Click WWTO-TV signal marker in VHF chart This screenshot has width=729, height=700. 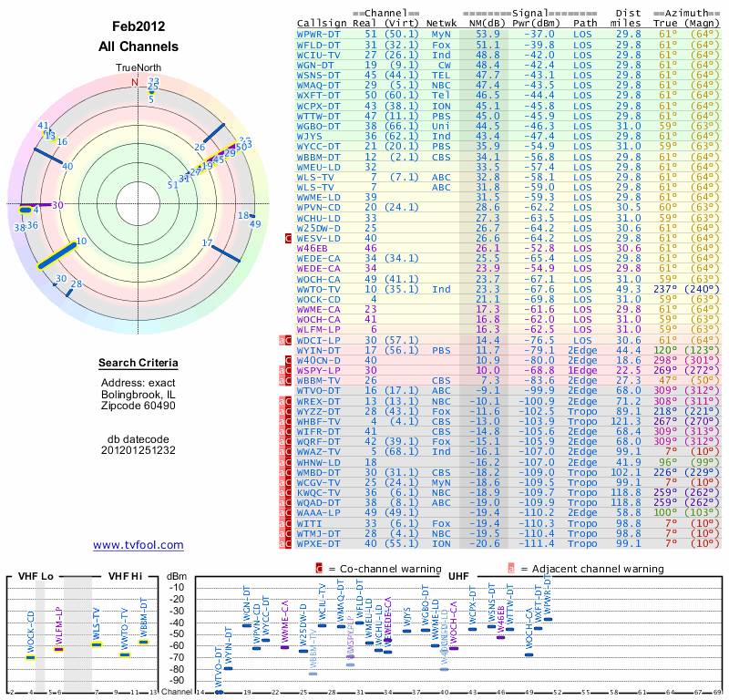click(126, 654)
